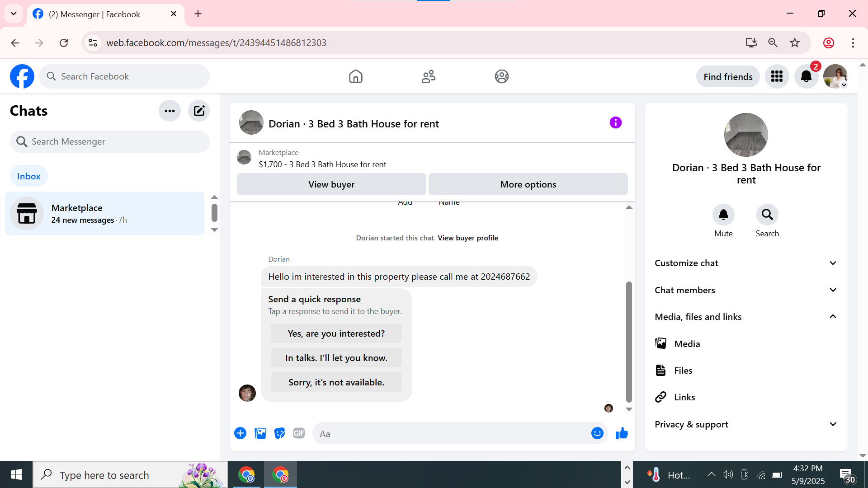Mute this conversation
This screenshot has height=488, width=868.
723,215
